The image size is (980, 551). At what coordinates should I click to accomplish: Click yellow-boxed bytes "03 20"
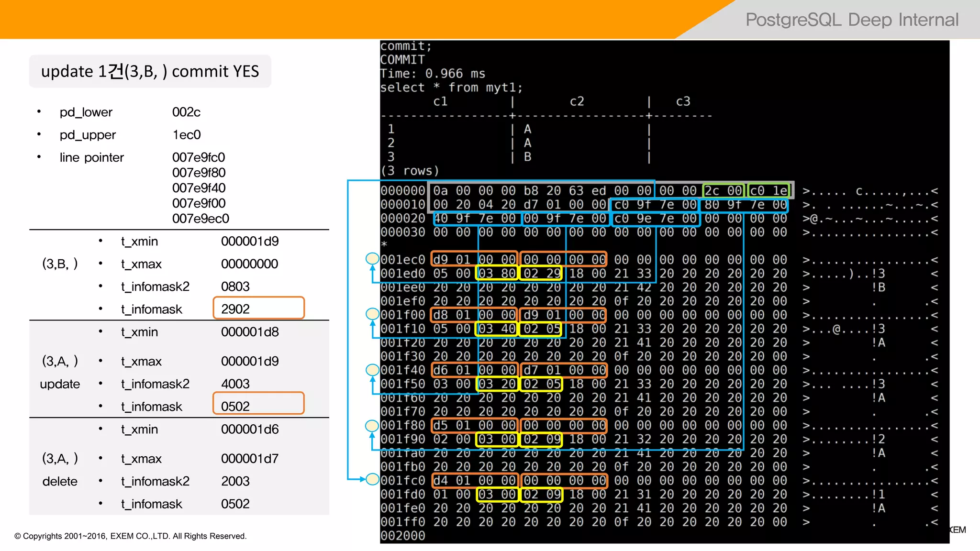tap(497, 384)
